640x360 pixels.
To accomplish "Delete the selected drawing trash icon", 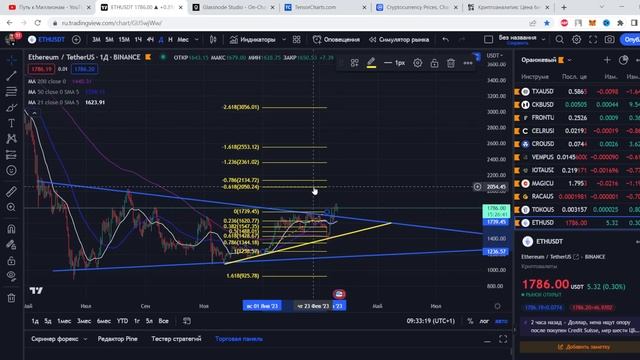I will pyautogui.click(x=451, y=63).
